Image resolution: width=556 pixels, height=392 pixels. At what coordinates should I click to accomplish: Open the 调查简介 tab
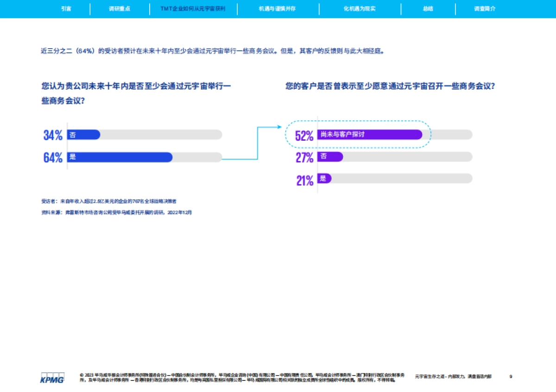(485, 9)
